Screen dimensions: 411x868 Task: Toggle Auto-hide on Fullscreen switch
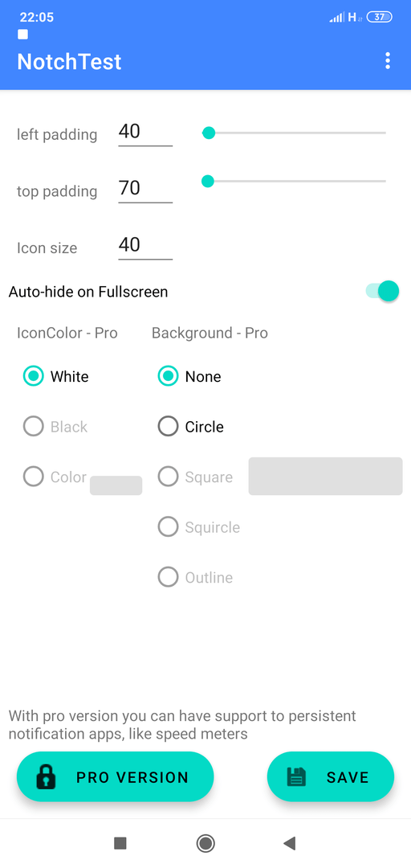click(x=382, y=291)
